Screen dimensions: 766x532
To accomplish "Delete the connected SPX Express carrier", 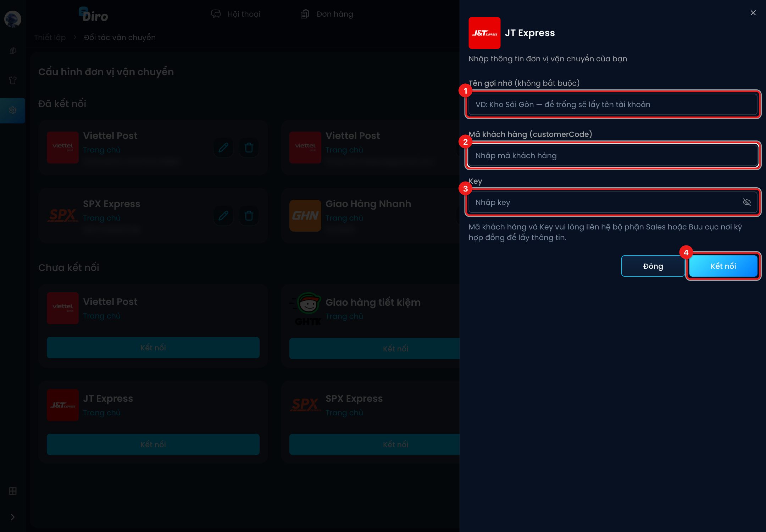I will click(249, 216).
